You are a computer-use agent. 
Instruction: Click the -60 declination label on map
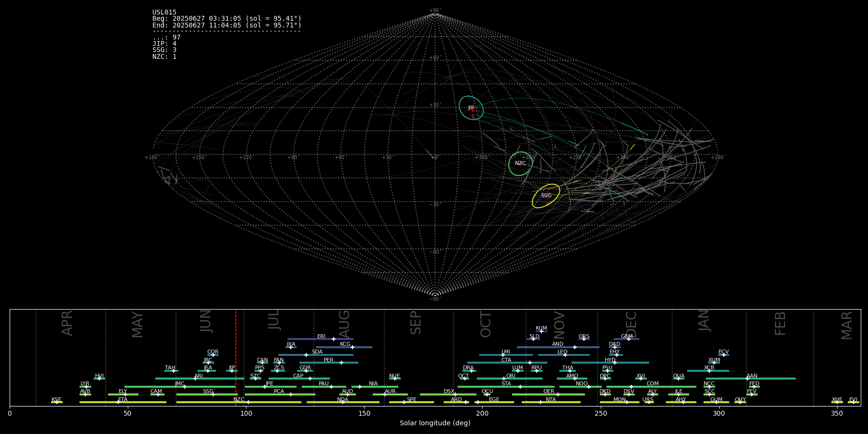pyautogui.click(x=435, y=252)
